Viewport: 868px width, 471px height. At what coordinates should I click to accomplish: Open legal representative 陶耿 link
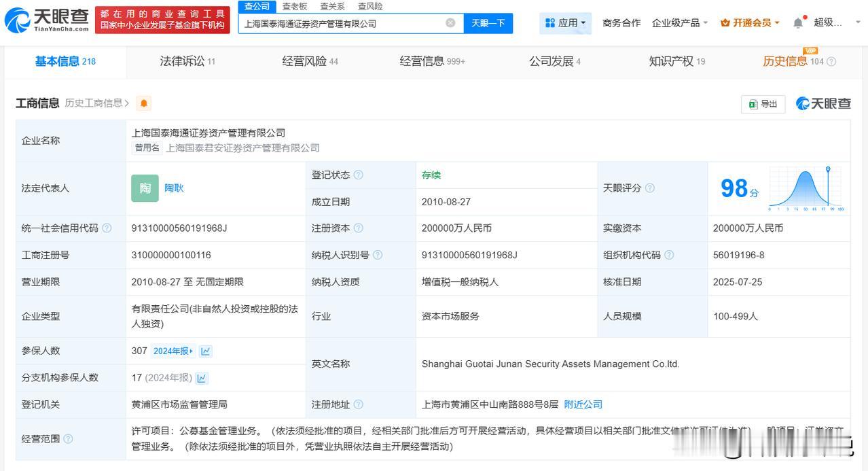coord(174,188)
